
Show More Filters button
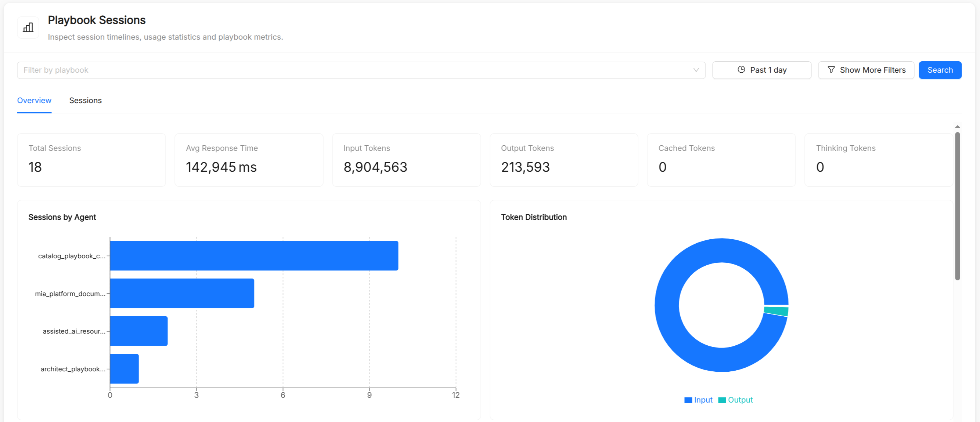[x=866, y=70]
